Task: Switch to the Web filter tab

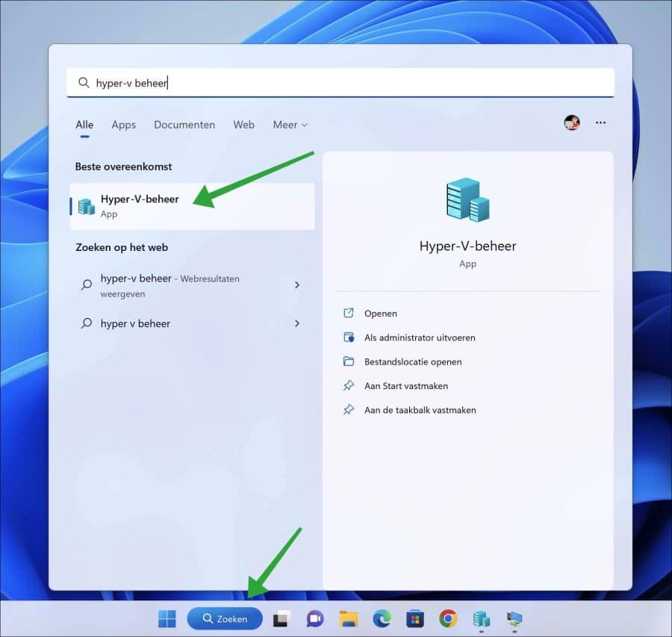Action: (x=244, y=125)
